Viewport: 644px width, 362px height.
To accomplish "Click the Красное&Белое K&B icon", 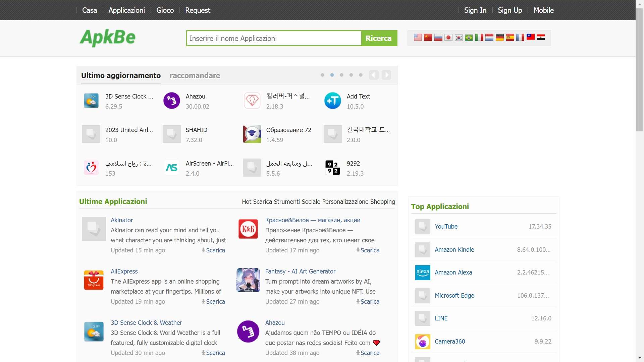I will pos(248,229).
